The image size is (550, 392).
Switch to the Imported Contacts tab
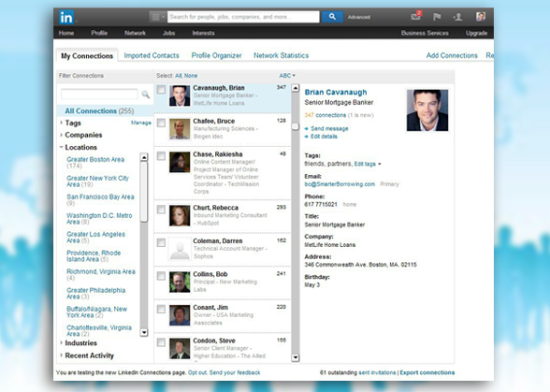point(152,55)
